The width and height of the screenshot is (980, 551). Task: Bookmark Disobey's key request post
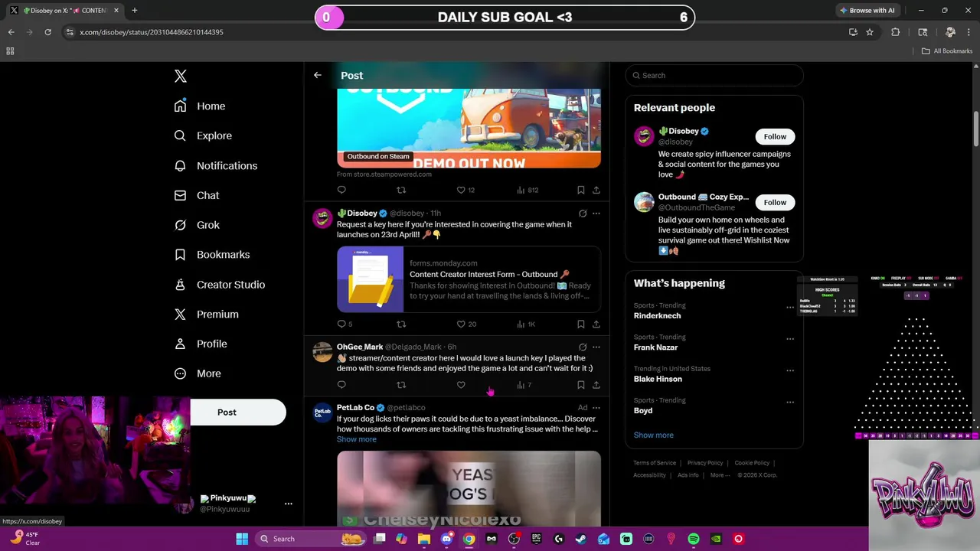[x=581, y=324]
